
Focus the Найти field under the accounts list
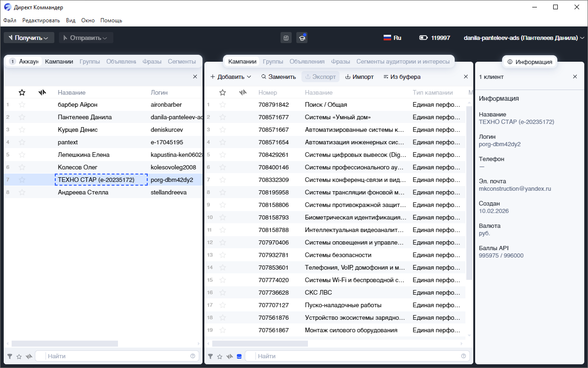(117, 356)
